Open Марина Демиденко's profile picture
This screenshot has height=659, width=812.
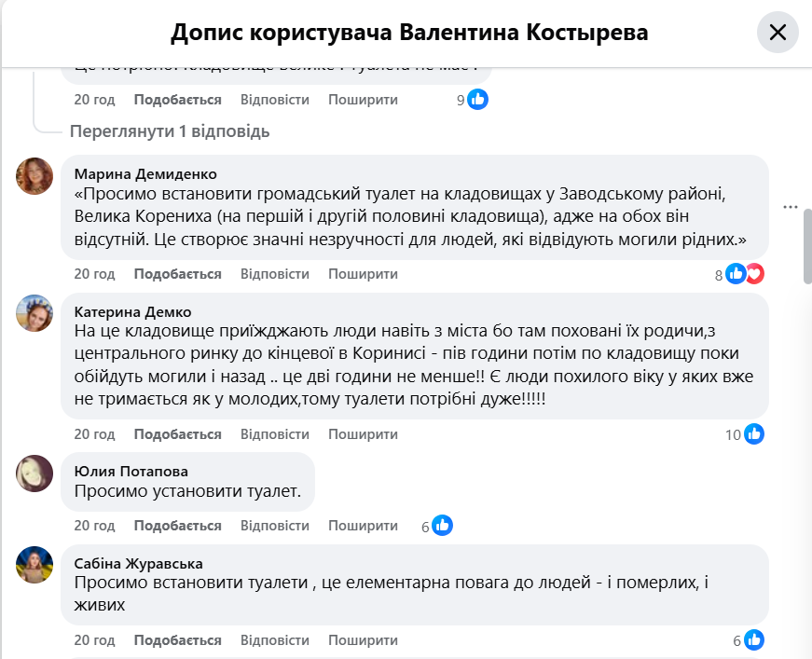(x=34, y=175)
